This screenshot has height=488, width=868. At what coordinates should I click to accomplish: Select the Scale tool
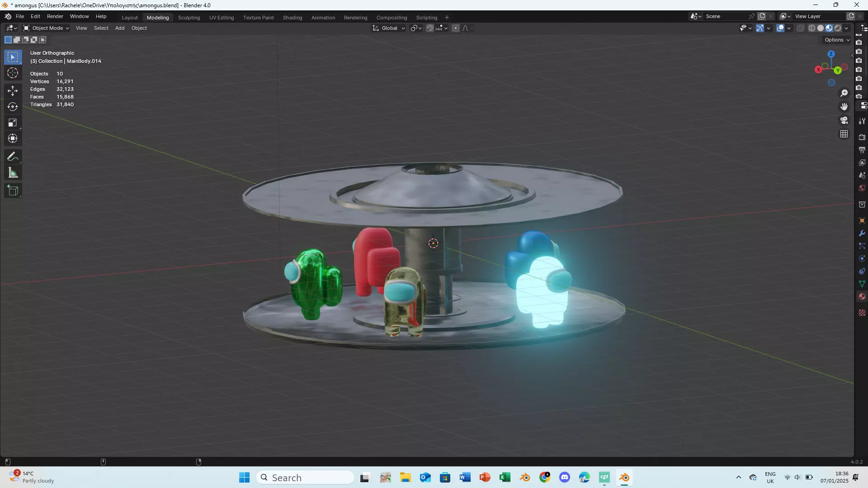(x=13, y=122)
